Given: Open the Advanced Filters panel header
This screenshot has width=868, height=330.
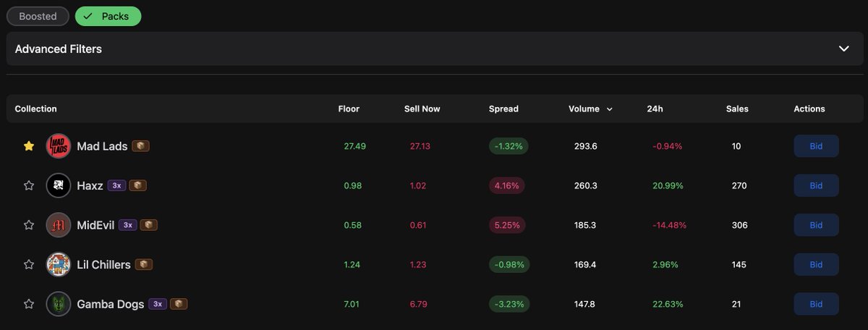Looking at the screenshot, I should tap(434, 48).
